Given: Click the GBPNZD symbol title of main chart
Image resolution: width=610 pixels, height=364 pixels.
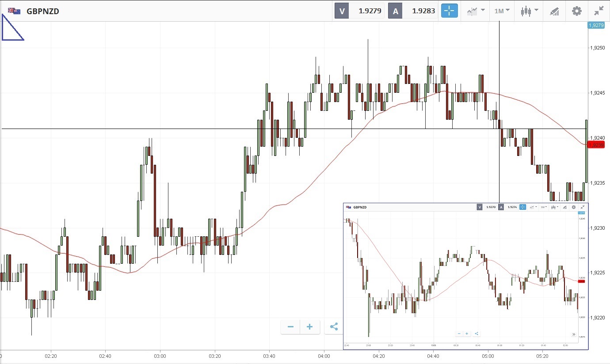Looking at the screenshot, I should pyautogui.click(x=43, y=11).
